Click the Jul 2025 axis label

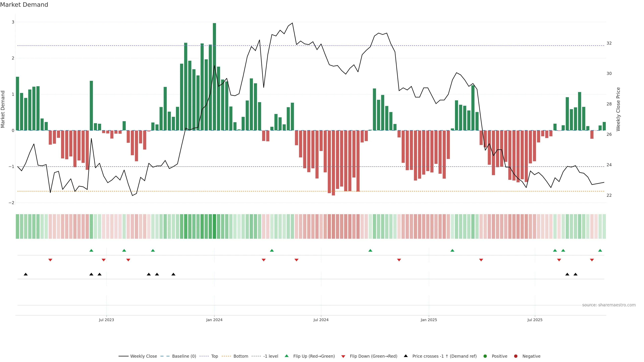(x=535, y=320)
